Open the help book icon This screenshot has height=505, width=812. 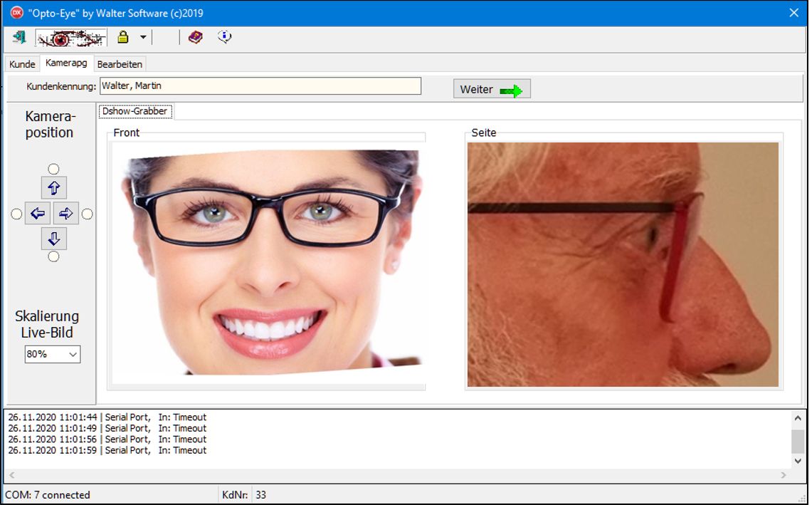195,37
